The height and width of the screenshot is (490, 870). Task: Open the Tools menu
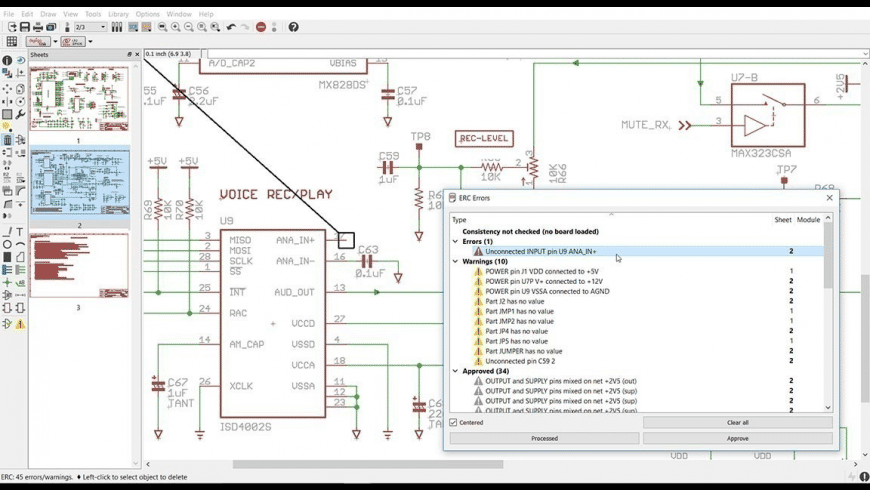pos(93,14)
